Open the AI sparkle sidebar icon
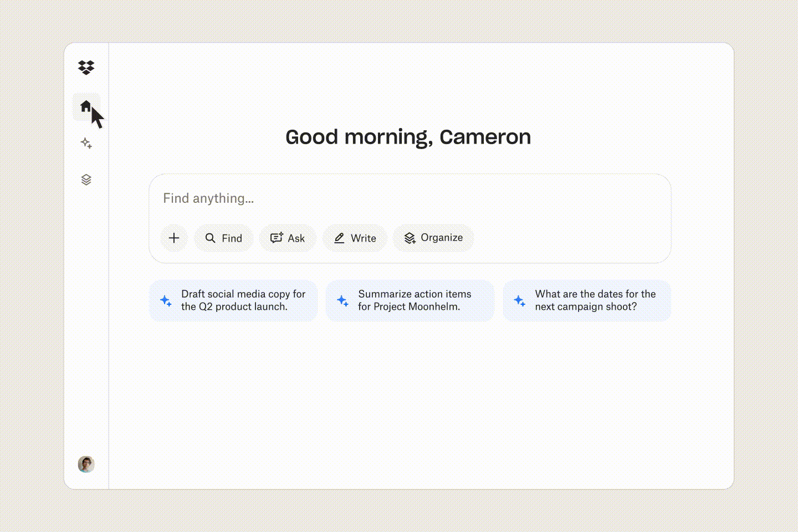This screenshot has width=798, height=532. (86, 143)
